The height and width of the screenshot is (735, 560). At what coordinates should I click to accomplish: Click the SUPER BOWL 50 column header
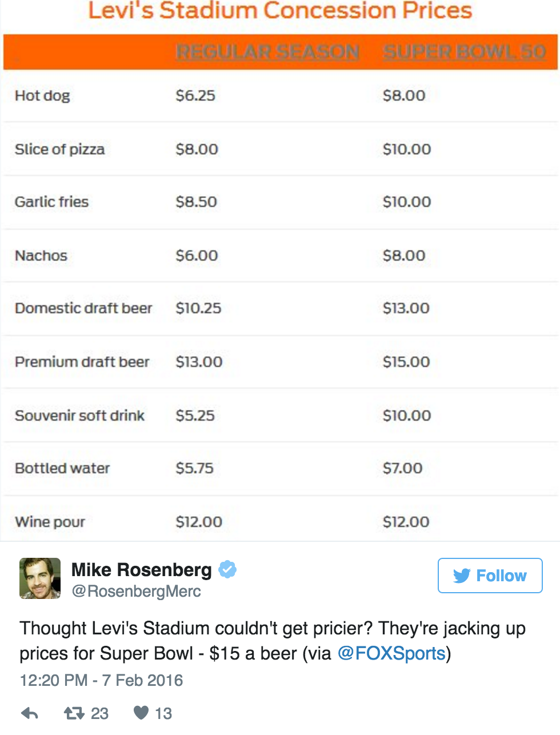[x=464, y=52]
